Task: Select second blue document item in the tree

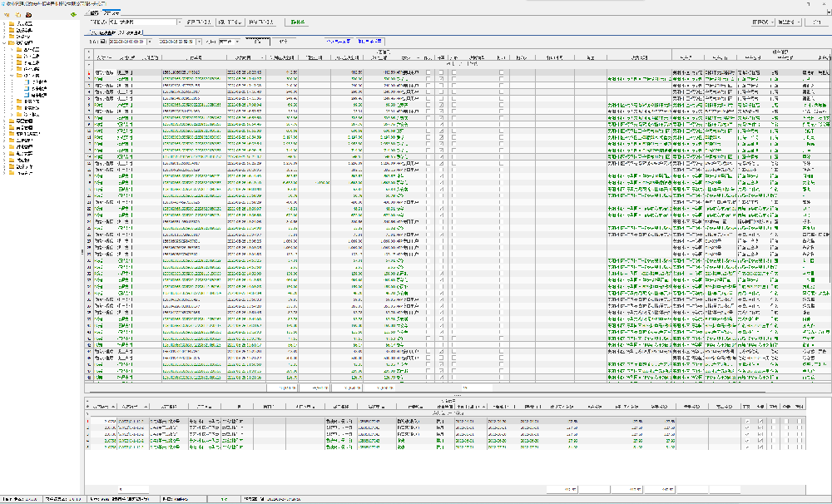Action: [36, 89]
